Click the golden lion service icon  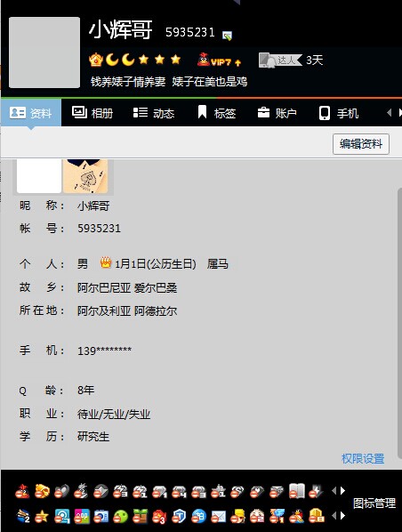pos(42,491)
